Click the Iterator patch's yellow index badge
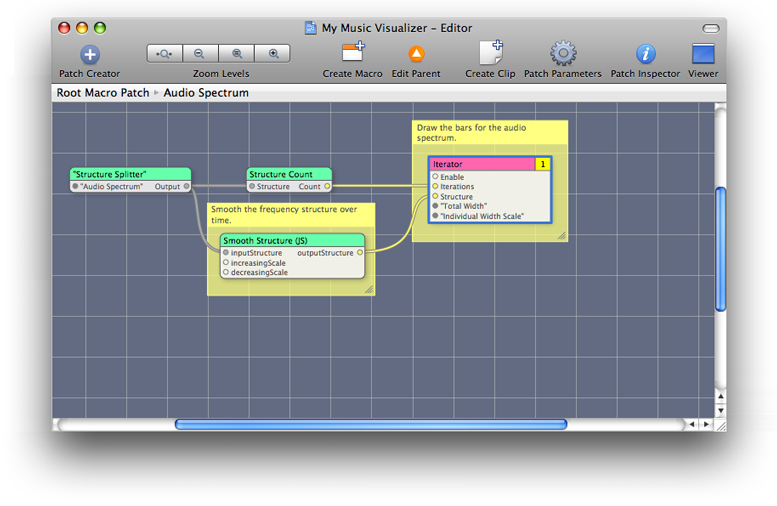Screen dimensions: 777x506 (542, 164)
